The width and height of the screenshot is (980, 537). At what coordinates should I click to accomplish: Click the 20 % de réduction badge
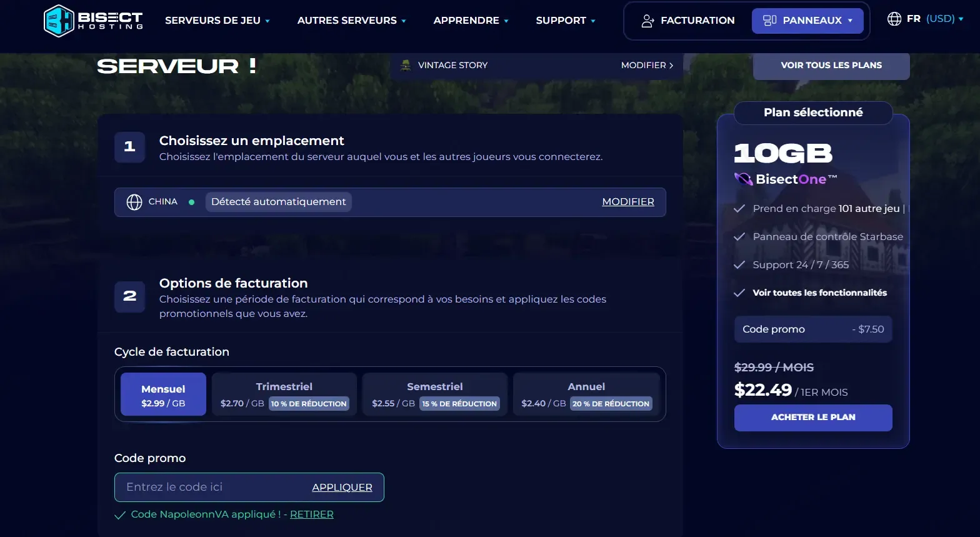611,404
